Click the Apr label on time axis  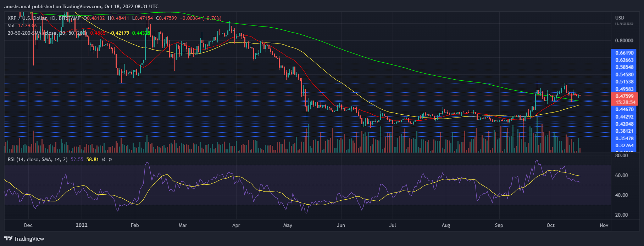(x=236, y=225)
